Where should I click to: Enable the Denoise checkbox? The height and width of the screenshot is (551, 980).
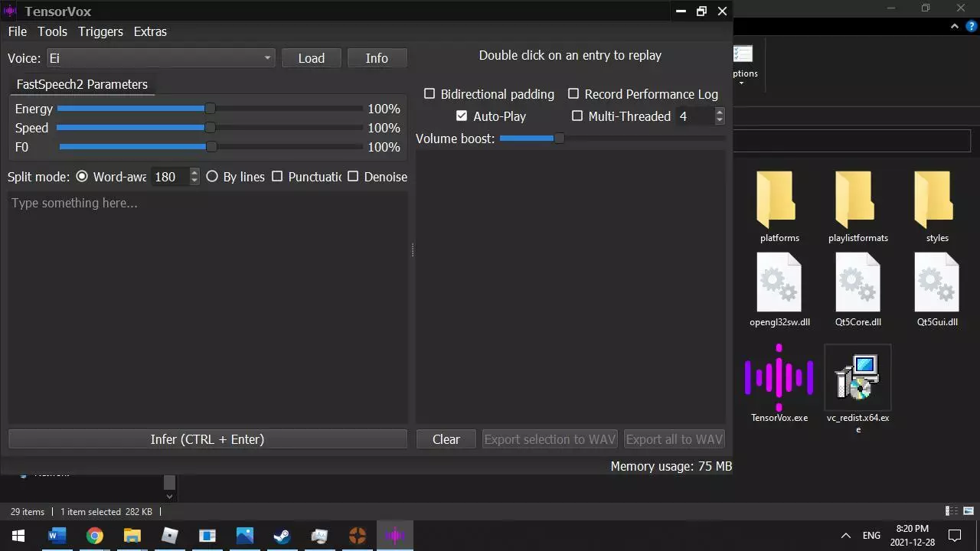(x=353, y=177)
